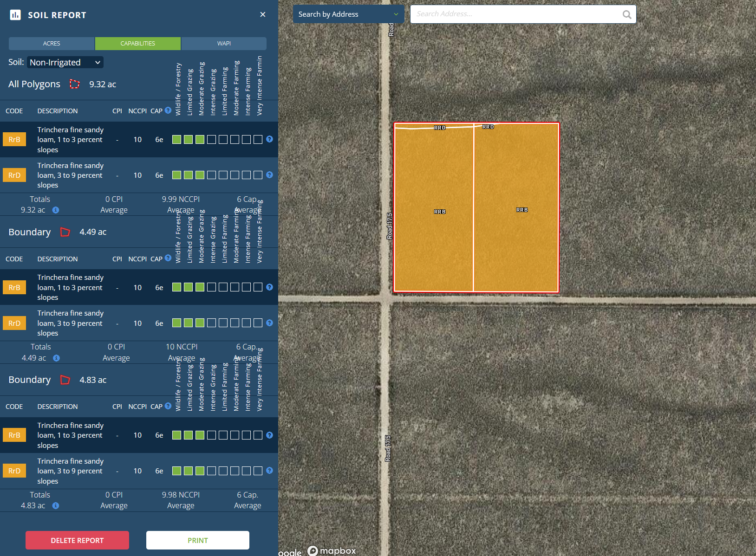Open the Non-Irrigated soil dropdown

[65, 62]
